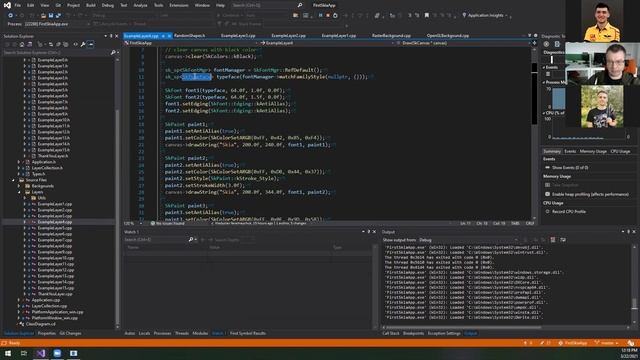
Task: Open the Application Insights dropdown
Action: (507, 16)
